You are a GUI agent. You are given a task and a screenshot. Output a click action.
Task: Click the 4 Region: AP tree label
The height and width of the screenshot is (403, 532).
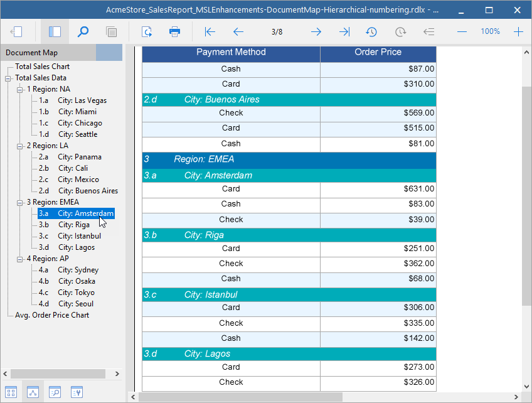pos(48,259)
